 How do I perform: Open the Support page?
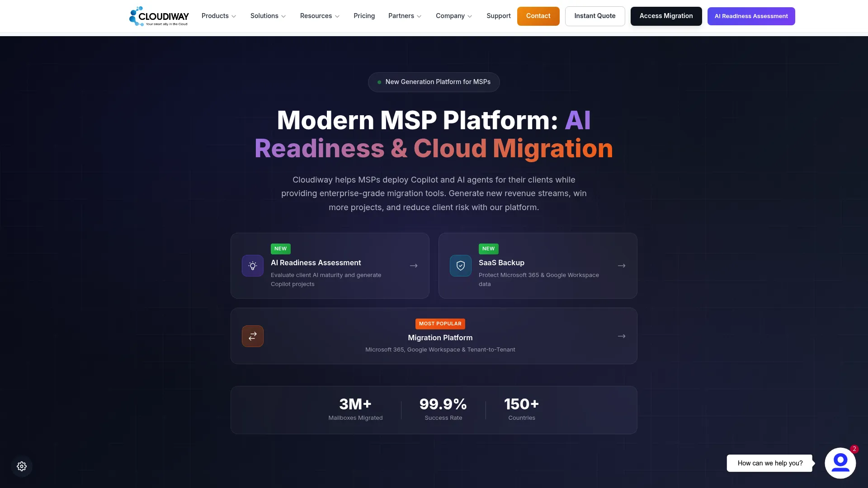click(499, 16)
